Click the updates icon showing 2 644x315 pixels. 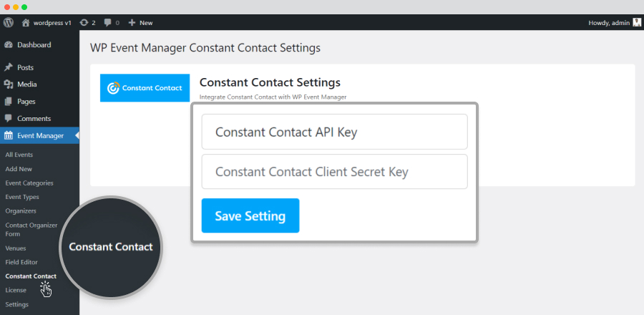coord(87,23)
